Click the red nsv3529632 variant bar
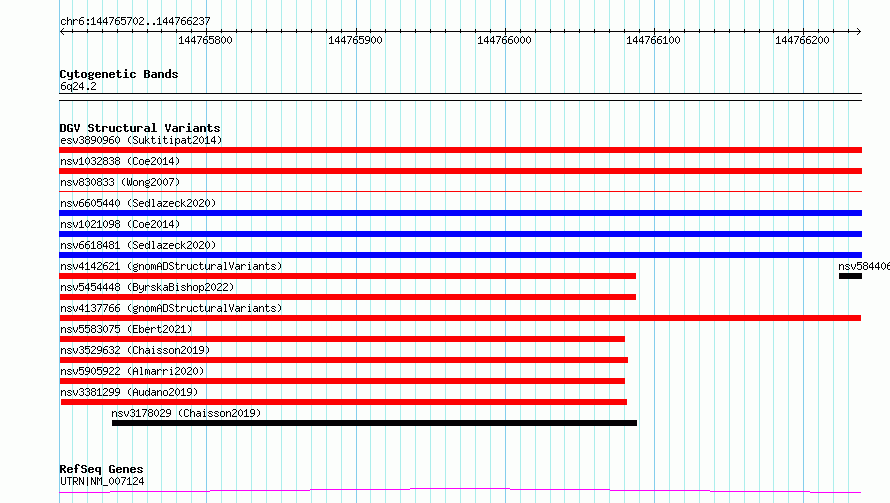The height and width of the screenshot is (503, 890). pos(343,360)
